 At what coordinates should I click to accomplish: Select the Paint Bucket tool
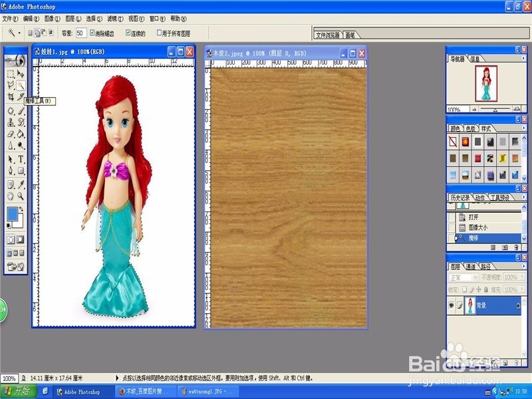[21, 134]
